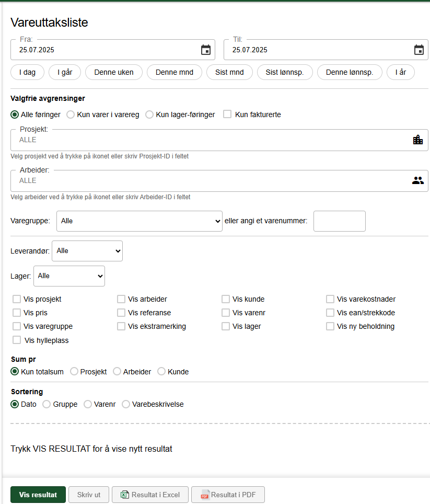
Task: Sort by Varebeskrivelse radio button
Action: coord(126,404)
